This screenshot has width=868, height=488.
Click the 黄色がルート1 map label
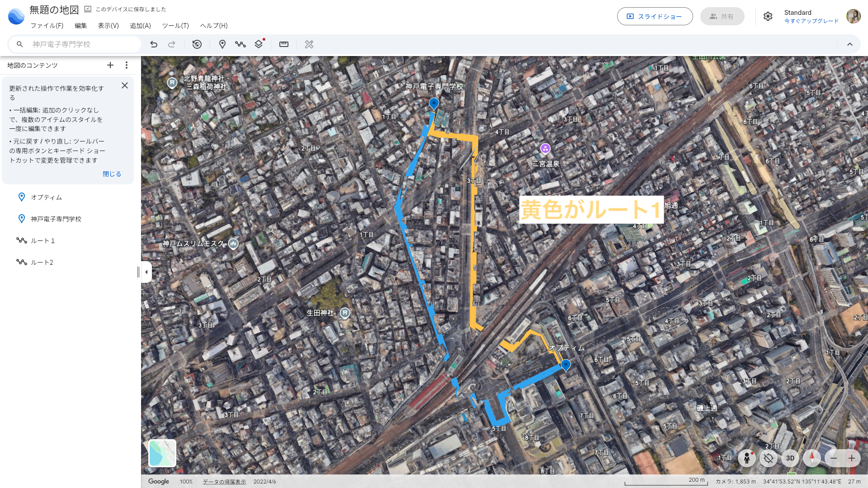click(591, 210)
